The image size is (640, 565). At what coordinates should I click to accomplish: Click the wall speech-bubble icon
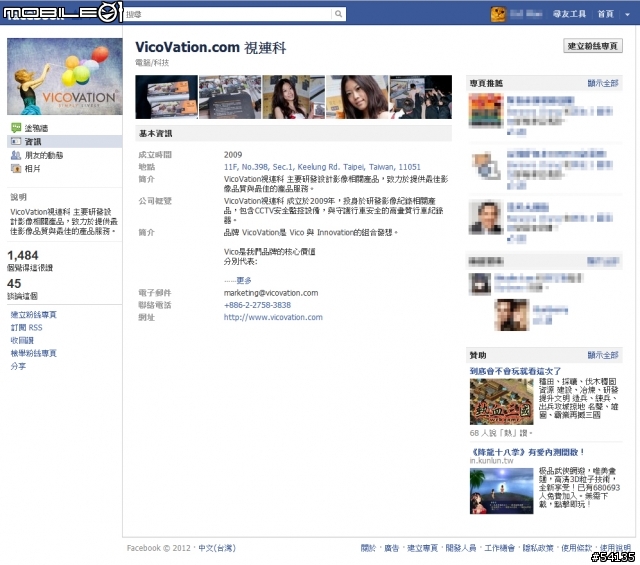[x=16, y=128]
